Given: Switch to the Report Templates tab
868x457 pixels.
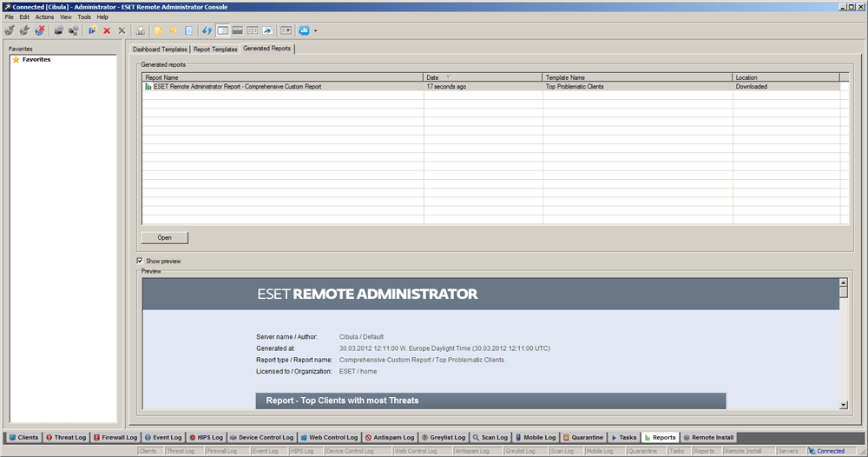Looking at the screenshot, I should pyautogui.click(x=215, y=50).
